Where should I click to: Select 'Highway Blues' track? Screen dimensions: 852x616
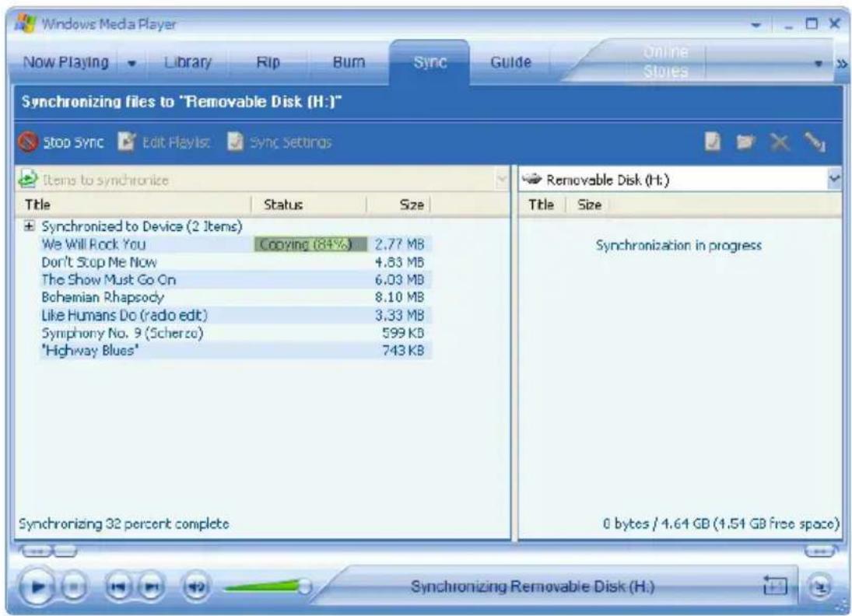(90, 350)
